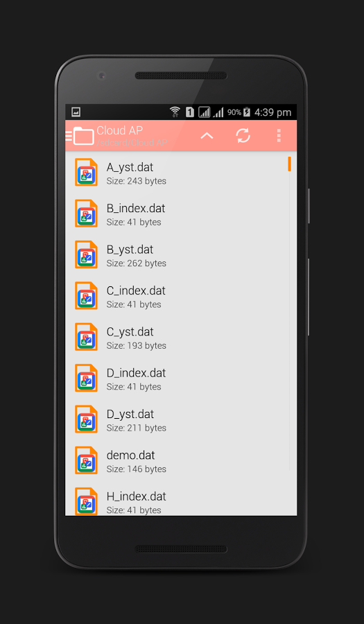
Task: Click the D_yst.dat file icon
Action: pyautogui.click(x=87, y=419)
